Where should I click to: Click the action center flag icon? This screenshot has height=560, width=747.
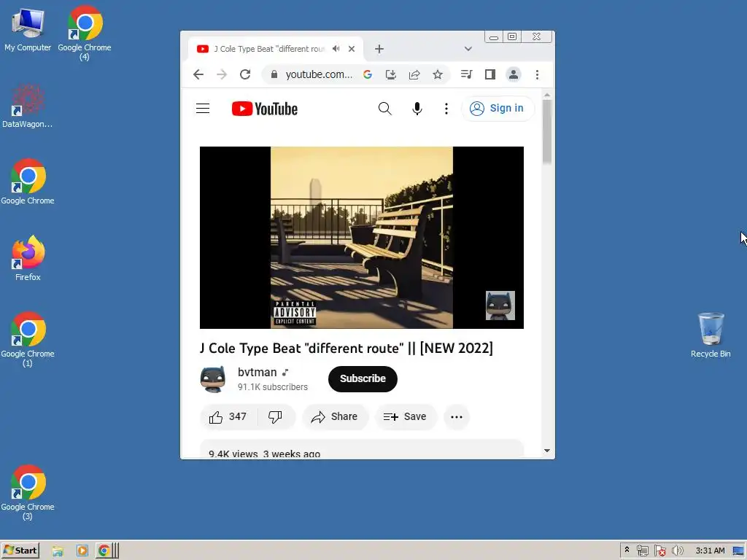(x=659, y=551)
